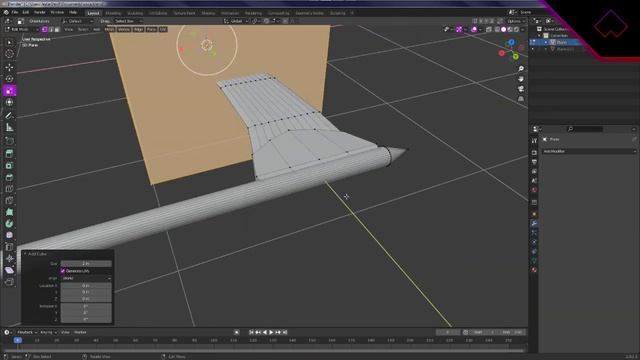640x360 pixels.
Task: Open the Render menu
Action: pos(40,13)
